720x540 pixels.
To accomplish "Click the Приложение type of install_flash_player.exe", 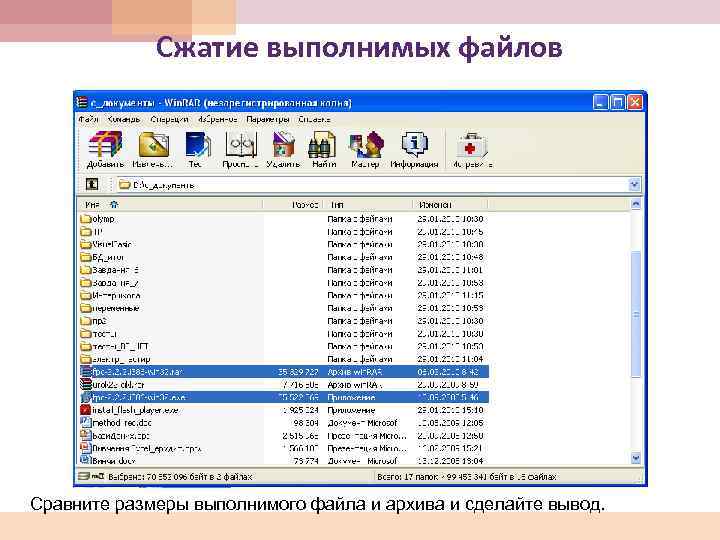I will 351,410.
